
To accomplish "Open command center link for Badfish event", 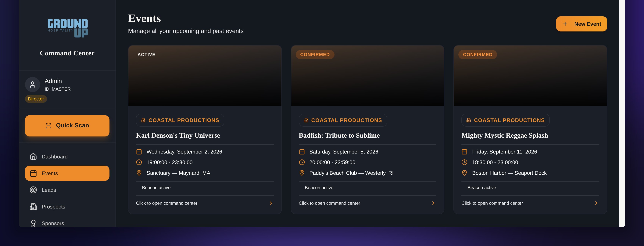I will tap(329, 203).
